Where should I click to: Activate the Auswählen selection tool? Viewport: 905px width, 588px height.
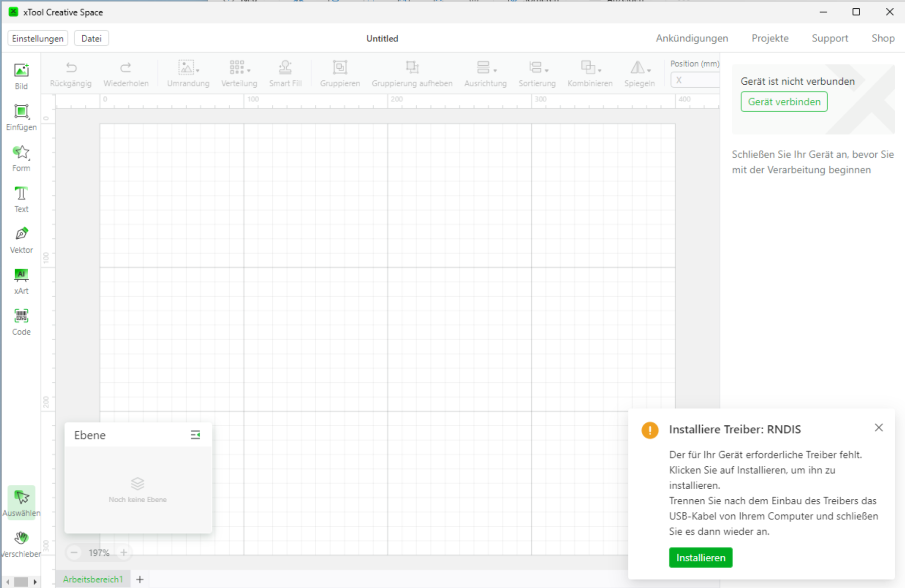click(x=21, y=502)
